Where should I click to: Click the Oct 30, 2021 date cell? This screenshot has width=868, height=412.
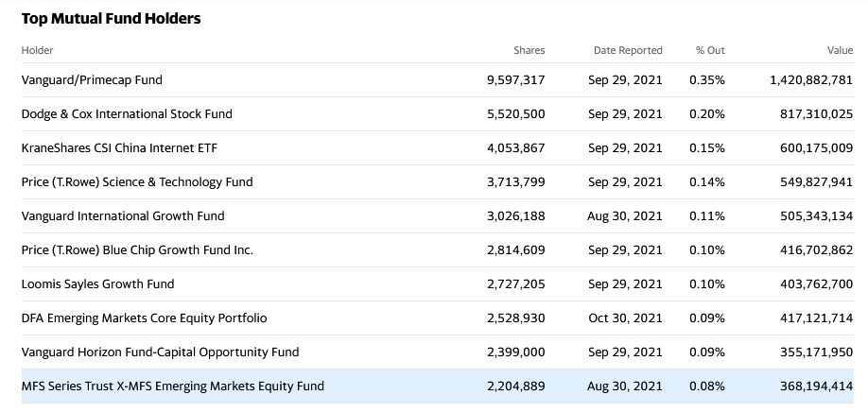coord(626,318)
